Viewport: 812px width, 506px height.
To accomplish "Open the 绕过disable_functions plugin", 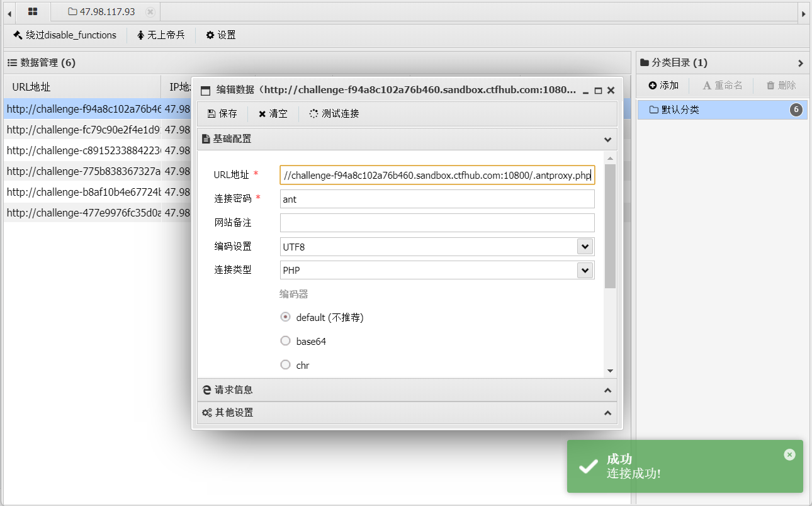I will [x=64, y=35].
